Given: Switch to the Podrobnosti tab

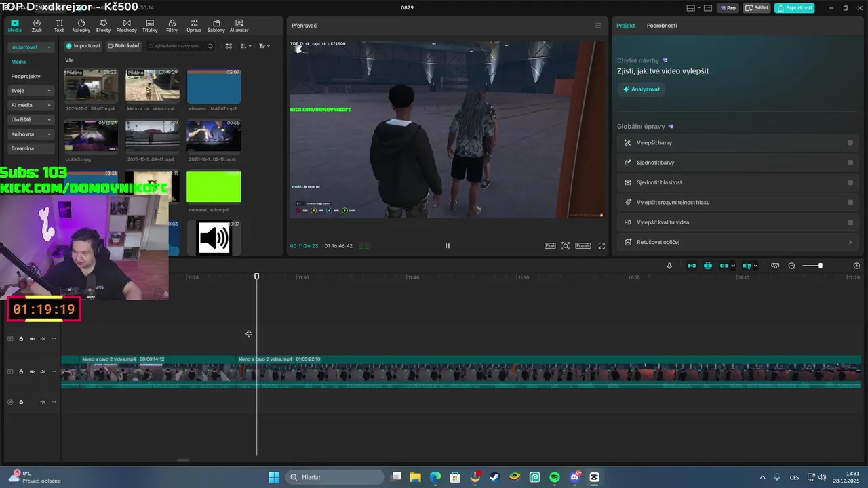Looking at the screenshot, I should (662, 26).
